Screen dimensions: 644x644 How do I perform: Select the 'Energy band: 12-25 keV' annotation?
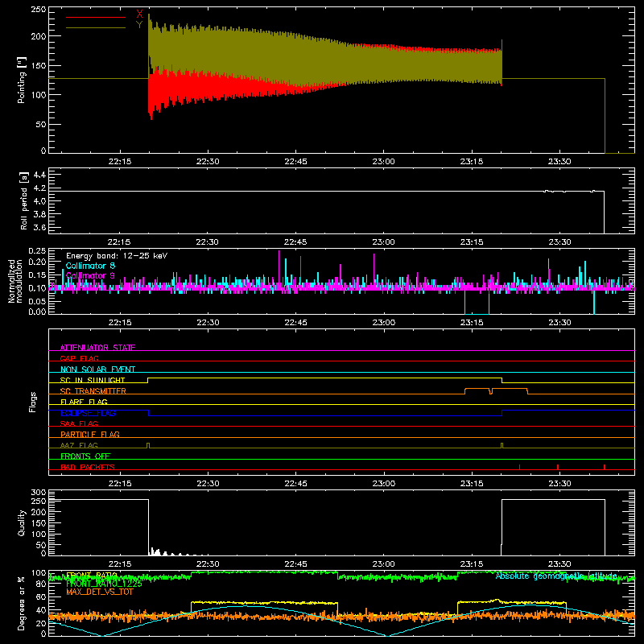click(x=117, y=256)
